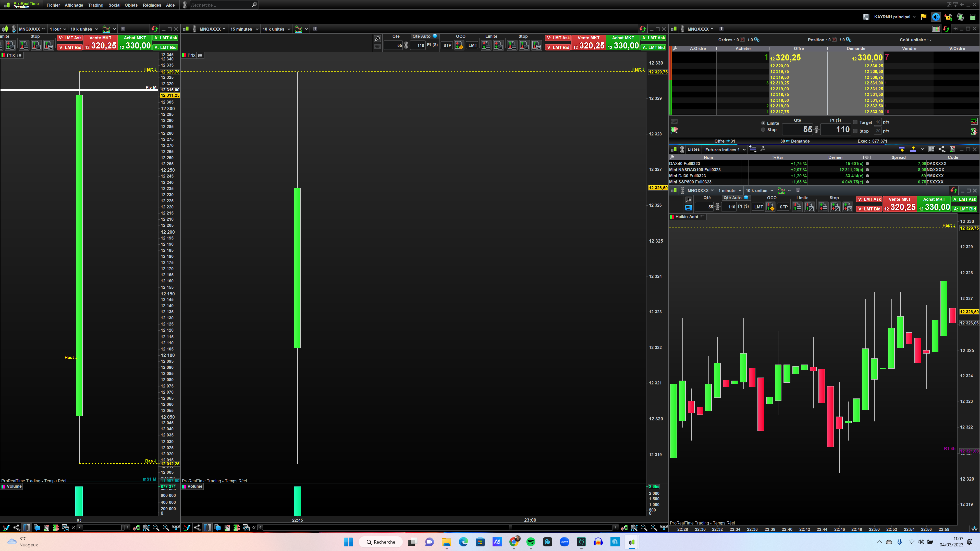Screen dimensions: 980x551
Task: Click the yellow flag icon in top bar
Action: click(923, 17)
